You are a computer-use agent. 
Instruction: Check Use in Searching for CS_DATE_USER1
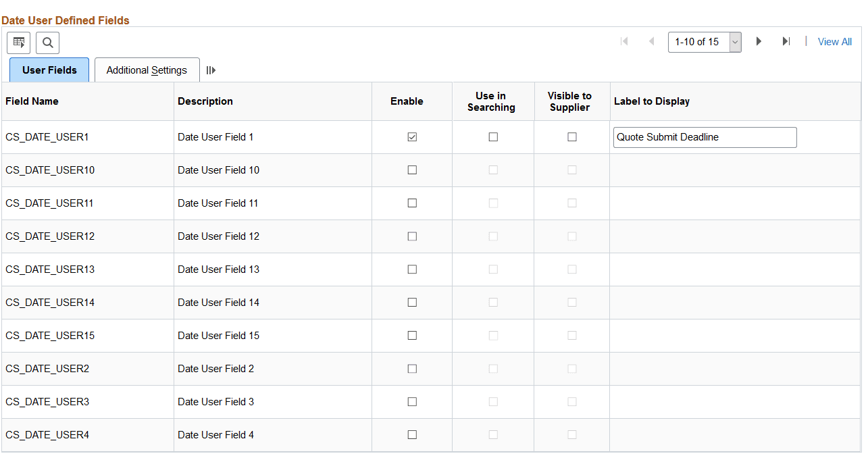[x=492, y=136]
